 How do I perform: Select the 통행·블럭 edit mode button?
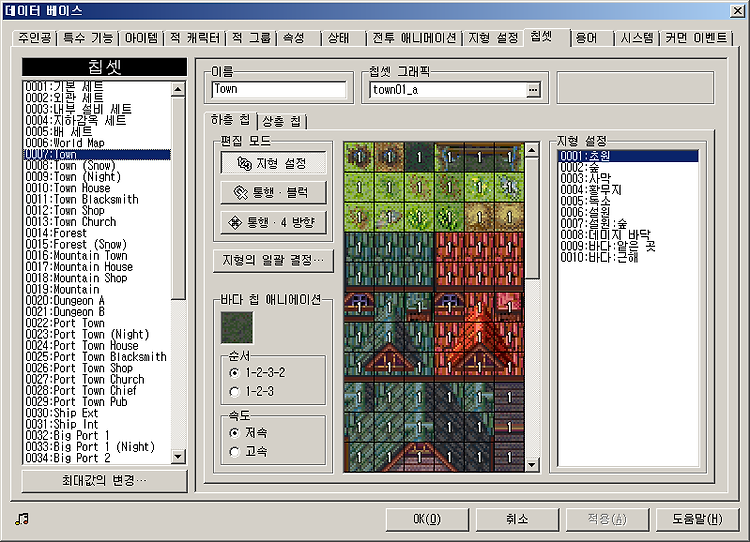(x=273, y=192)
